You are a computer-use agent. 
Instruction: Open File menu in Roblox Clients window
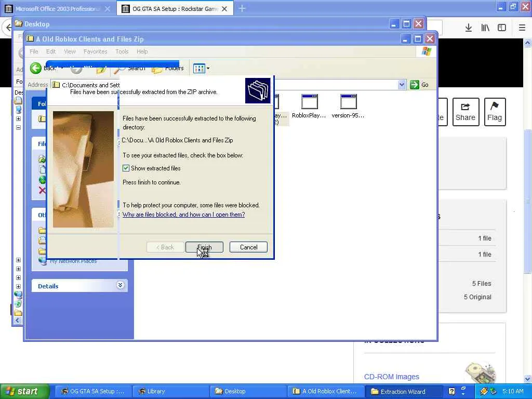pos(34,51)
